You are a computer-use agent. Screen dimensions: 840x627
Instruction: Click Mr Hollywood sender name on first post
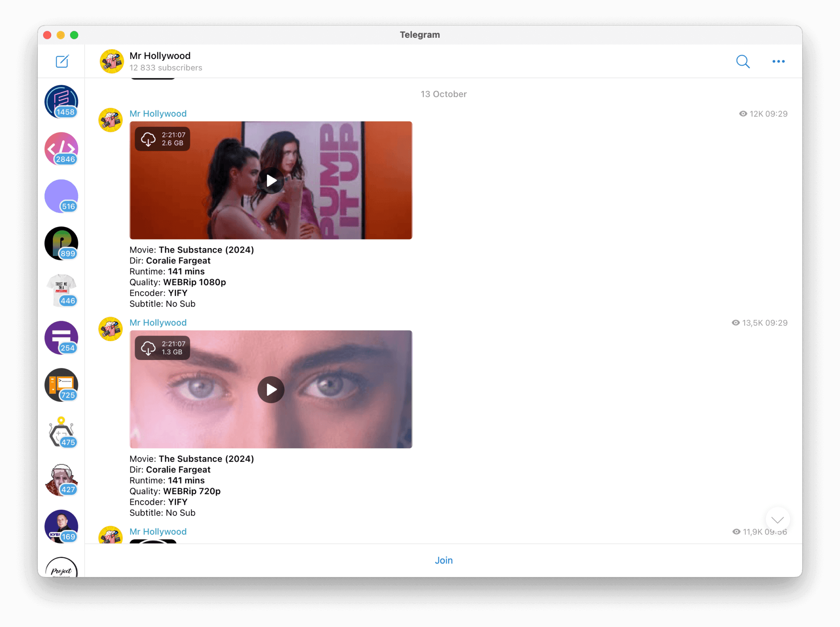158,114
